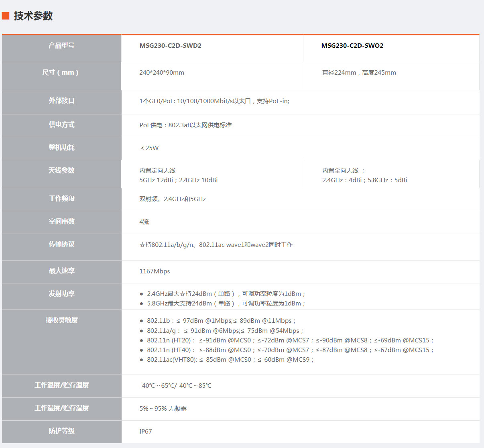Screen dimensions: 484x448
Task: Click the 1个GE0/PoE interface description
Action: (214, 101)
